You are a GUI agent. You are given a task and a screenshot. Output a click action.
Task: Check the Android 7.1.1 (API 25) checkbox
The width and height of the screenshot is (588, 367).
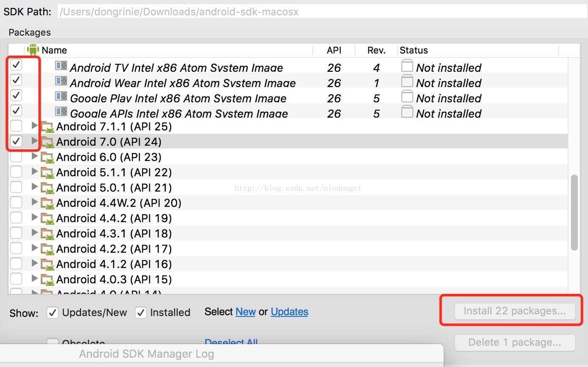tap(16, 126)
